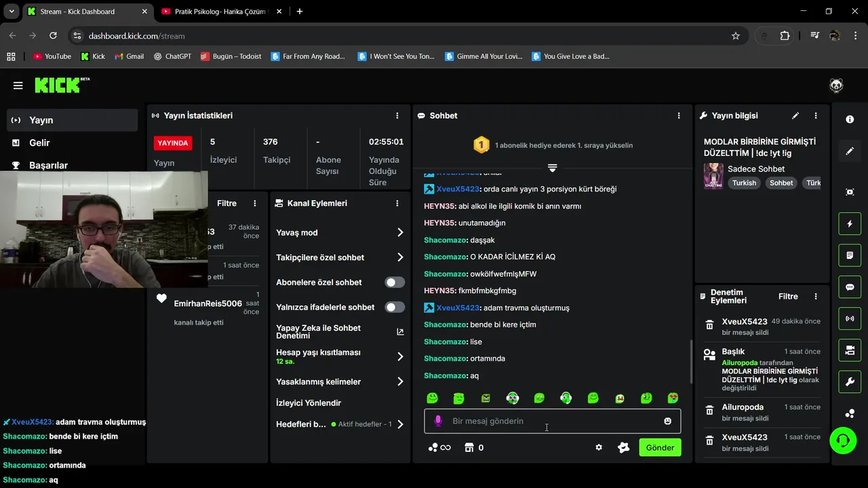Open the browser tab search dropdown
The image size is (868, 488).
coord(12,12)
